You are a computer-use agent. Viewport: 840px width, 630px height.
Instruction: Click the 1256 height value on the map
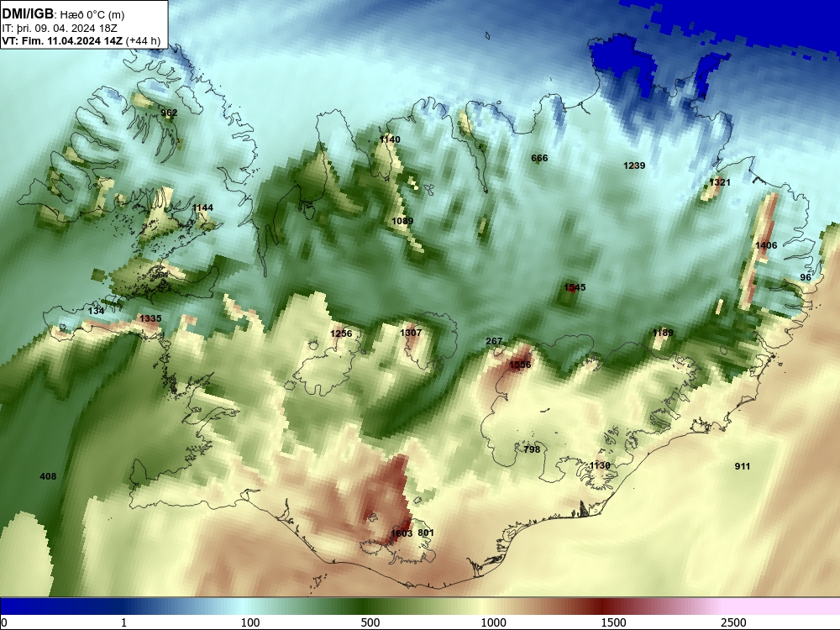point(341,333)
